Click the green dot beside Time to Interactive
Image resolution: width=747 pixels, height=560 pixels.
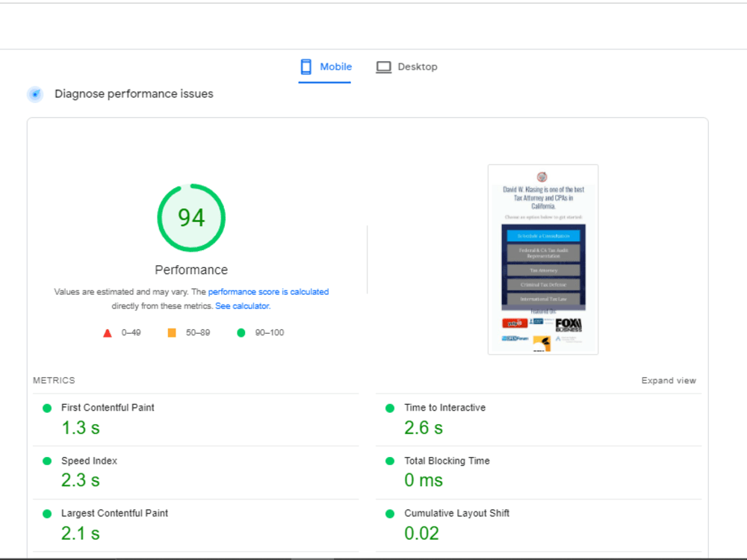tap(390, 408)
